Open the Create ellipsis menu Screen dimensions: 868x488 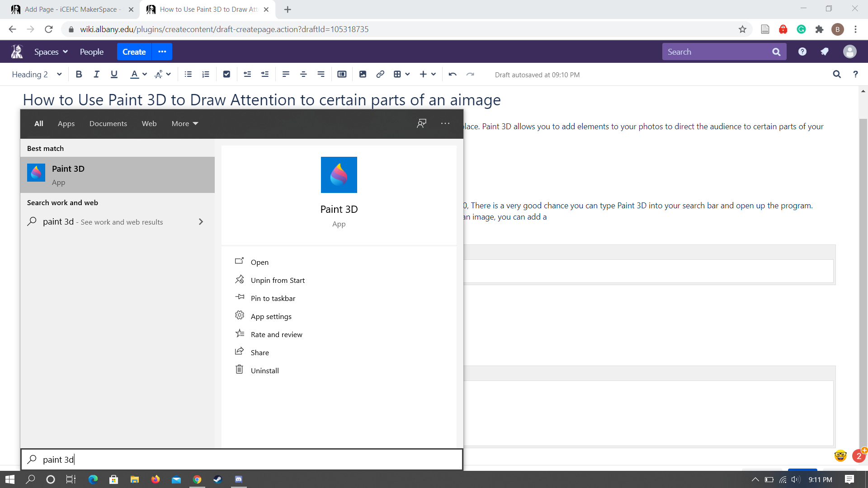pos(162,52)
